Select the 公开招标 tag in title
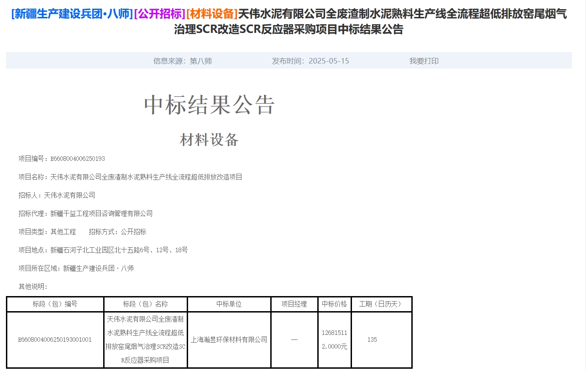 coord(160,14)
